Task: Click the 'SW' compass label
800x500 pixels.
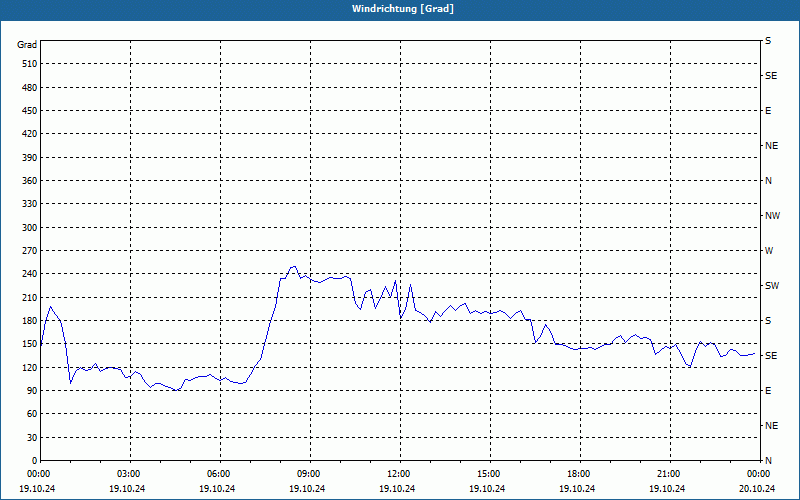Action: (x=772, y=286)
